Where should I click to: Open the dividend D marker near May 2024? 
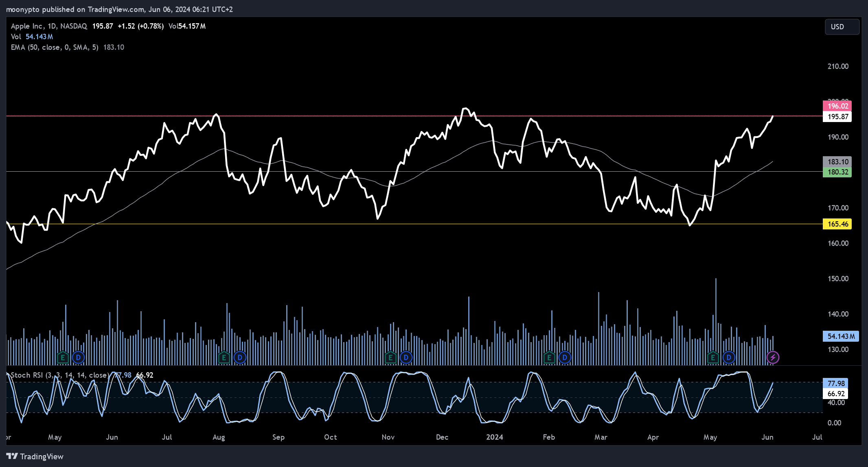pyautogui.click(x=729, y=358)
